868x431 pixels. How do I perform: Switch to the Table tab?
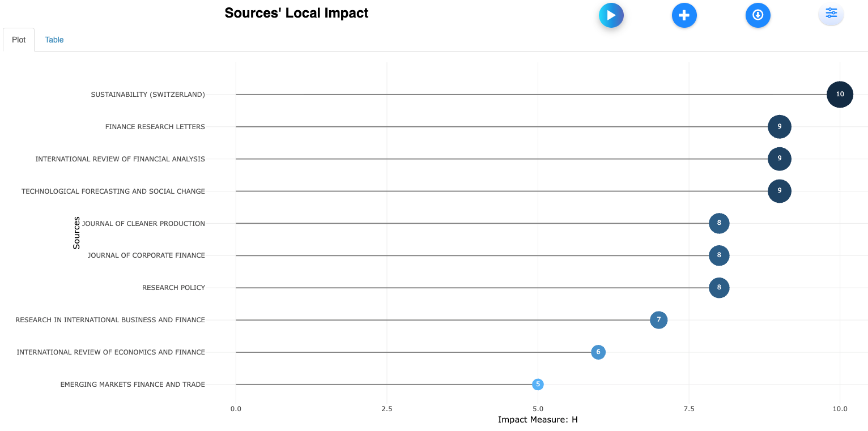coord(54,40)
